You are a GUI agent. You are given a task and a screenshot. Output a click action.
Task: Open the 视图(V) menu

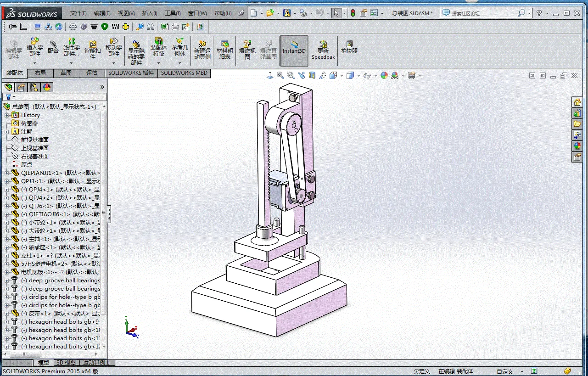126,13
